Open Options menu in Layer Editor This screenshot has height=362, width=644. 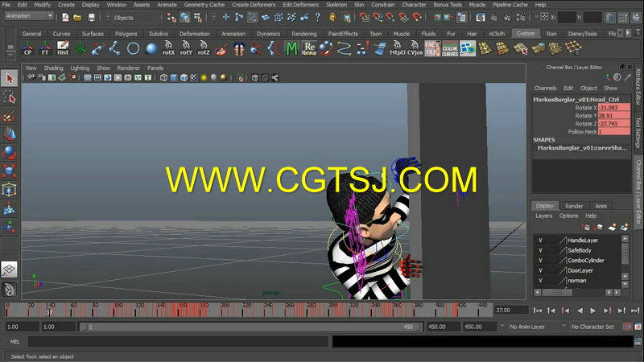point(568,216)
